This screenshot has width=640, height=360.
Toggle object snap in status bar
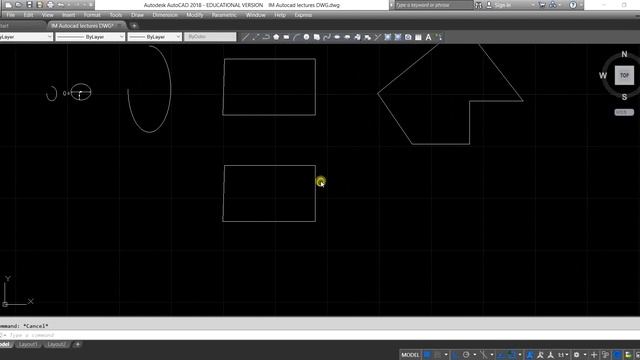[x=512, y=355]
